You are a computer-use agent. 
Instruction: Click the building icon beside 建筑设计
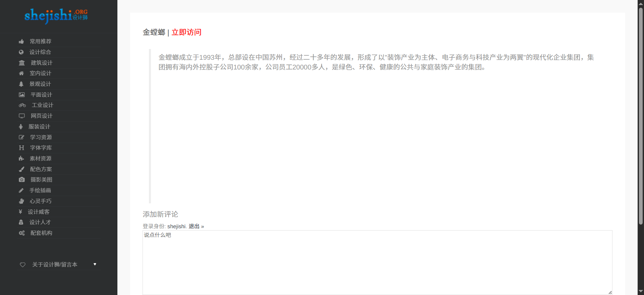(x=22, y=63)
